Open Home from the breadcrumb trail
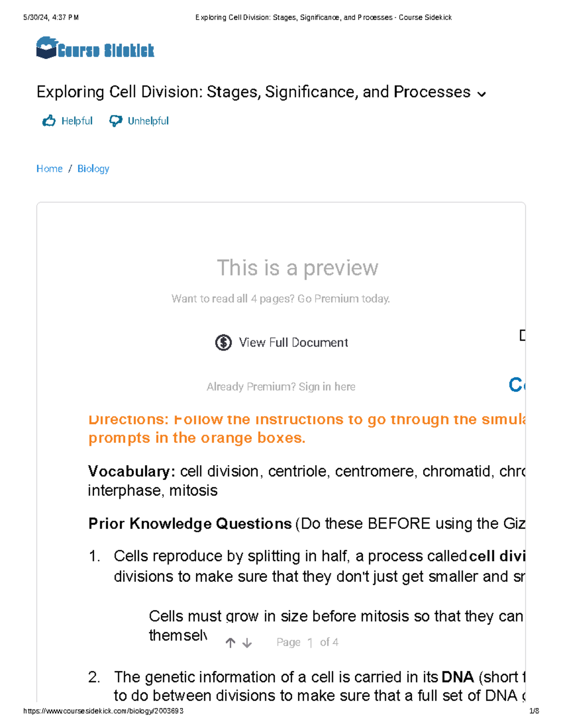563x728 pixels. click(x=49, y=168)
